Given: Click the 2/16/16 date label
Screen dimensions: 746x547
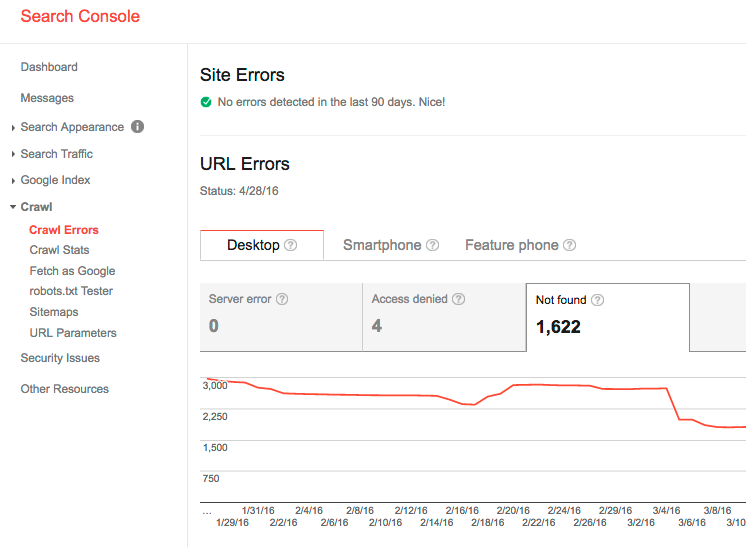Looking at the screenshot, I should pos(462,510).
